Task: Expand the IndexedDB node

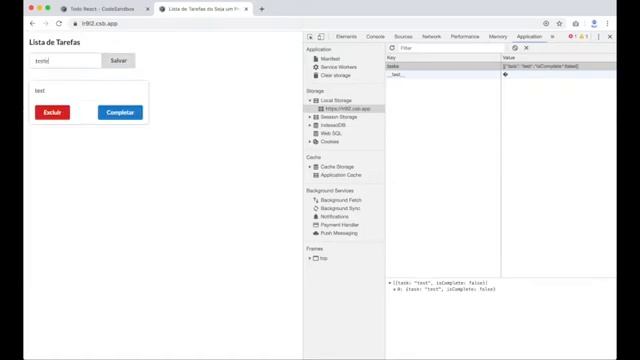Action: click(310, 125)
